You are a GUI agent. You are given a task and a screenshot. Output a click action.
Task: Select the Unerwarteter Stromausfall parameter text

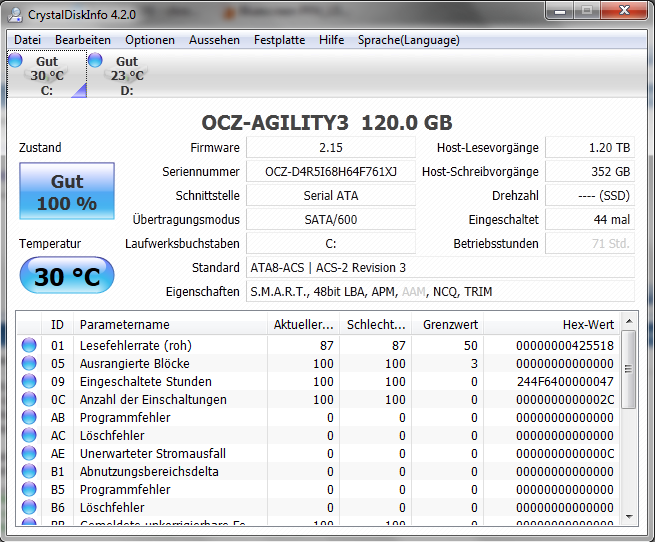click(153, 453)
